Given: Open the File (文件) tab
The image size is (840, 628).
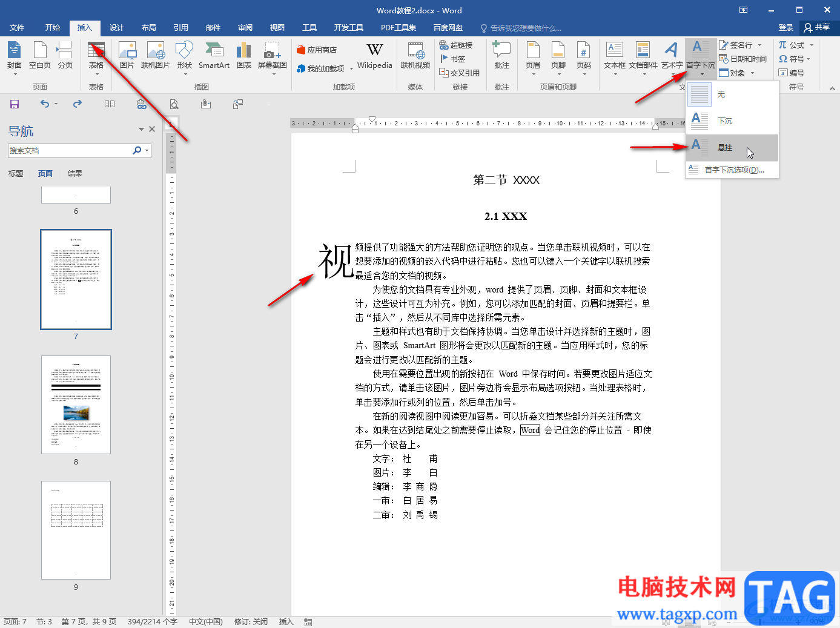Looking at the screenshot, I should tap(17, 28).
